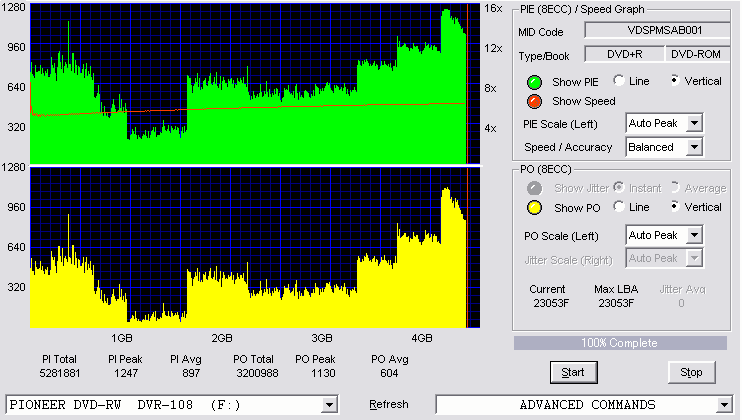The image size is (742, 420).
Task: Select Line mode for PO graph
Action: click(x=619, y=207)
